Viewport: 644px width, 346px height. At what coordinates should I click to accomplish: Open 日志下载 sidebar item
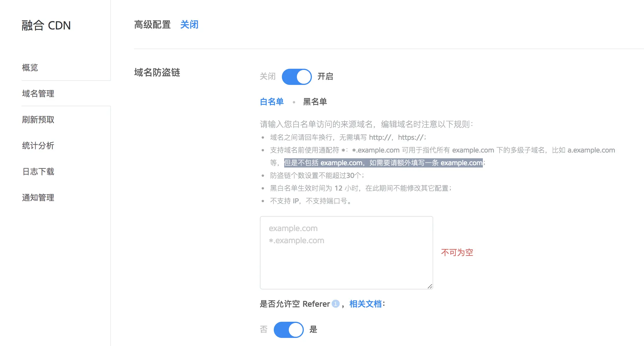[38, 172]
